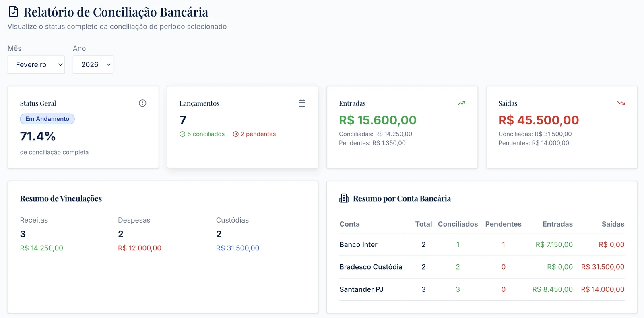This screenshot has height=318, width=644.
Task: Select the Santander PJ account row name
Action: [x=361, y=289]
